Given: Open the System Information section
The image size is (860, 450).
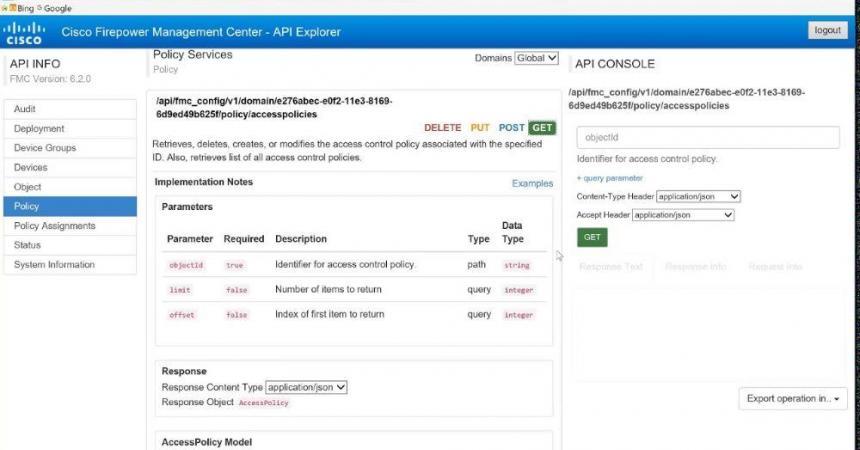Looking at the screenshot, I should [70, 265].
